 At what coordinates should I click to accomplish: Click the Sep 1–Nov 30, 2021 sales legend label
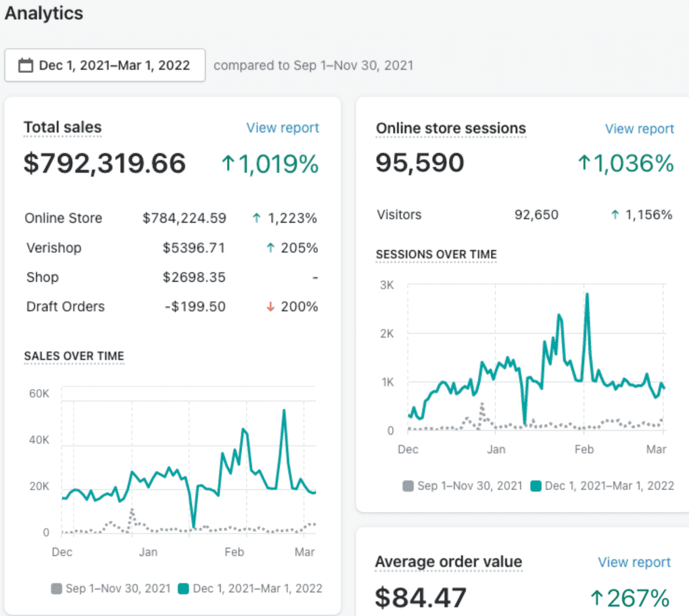pos(118,588)
